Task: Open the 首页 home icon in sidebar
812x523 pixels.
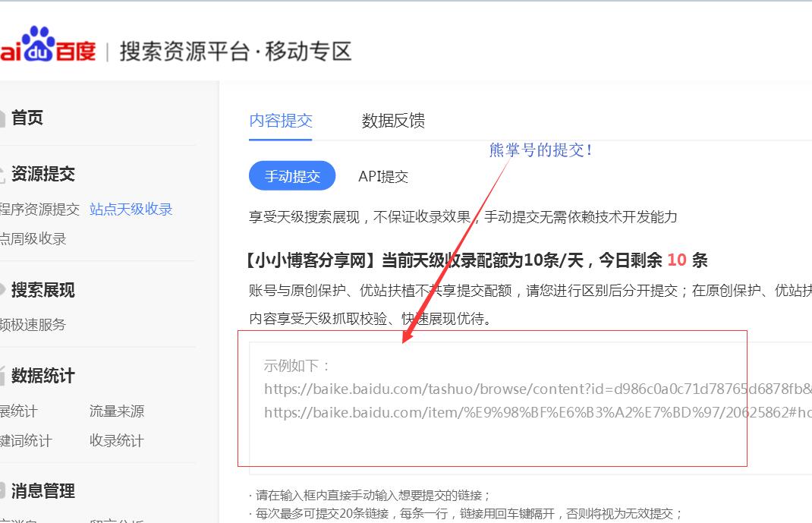Action: 2,118
